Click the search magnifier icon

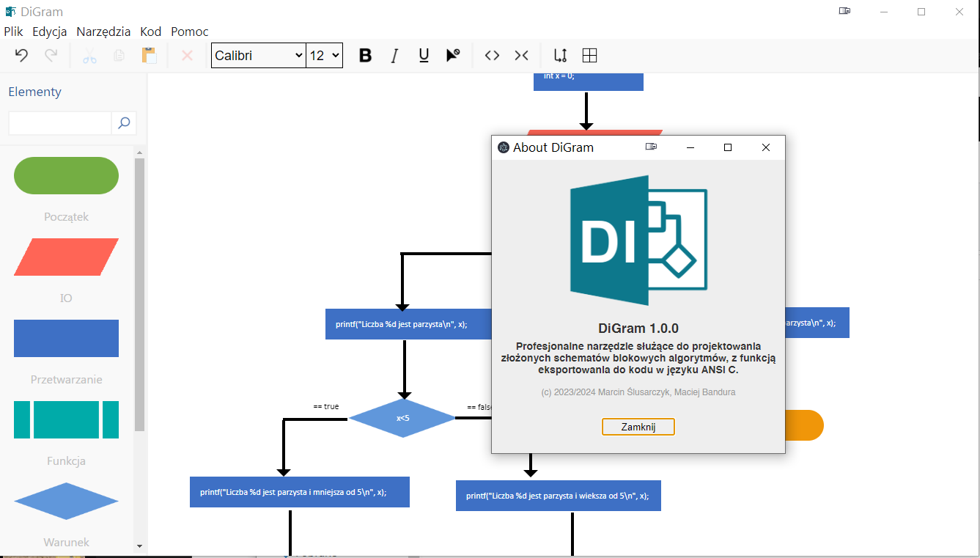coord(124,123)
